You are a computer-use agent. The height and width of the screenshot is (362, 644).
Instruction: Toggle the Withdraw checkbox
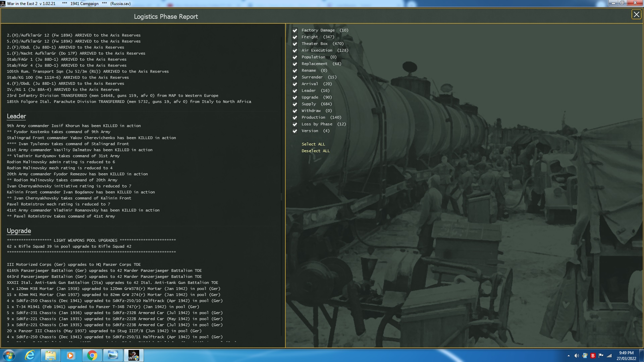click(295, 111)
